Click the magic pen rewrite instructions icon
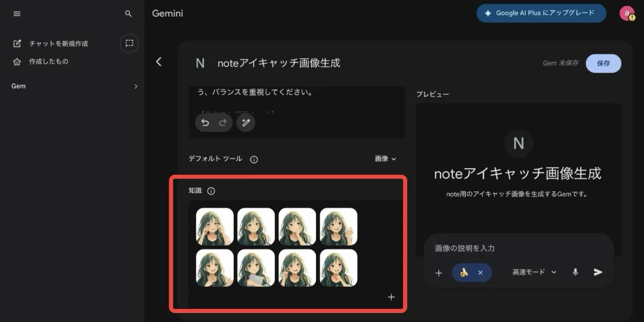The height and width of the screenshot is (322, 644). [246, 123]
